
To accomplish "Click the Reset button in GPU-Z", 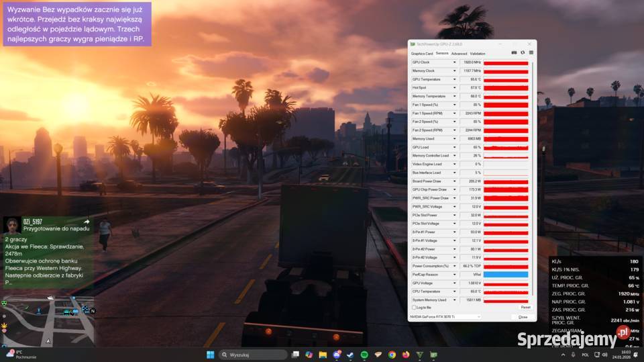I will [525, 308].
